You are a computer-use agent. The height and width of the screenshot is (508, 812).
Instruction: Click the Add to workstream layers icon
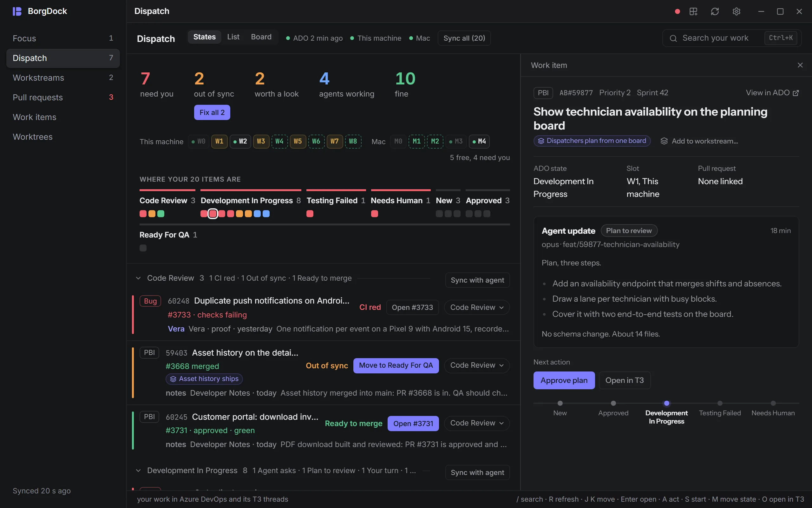tap(664, 141)
